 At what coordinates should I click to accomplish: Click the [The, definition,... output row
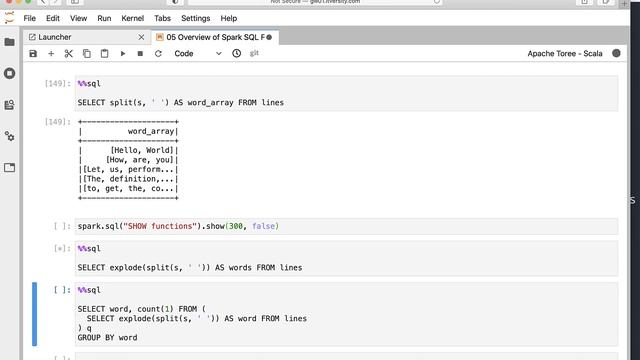coord(129,179)
